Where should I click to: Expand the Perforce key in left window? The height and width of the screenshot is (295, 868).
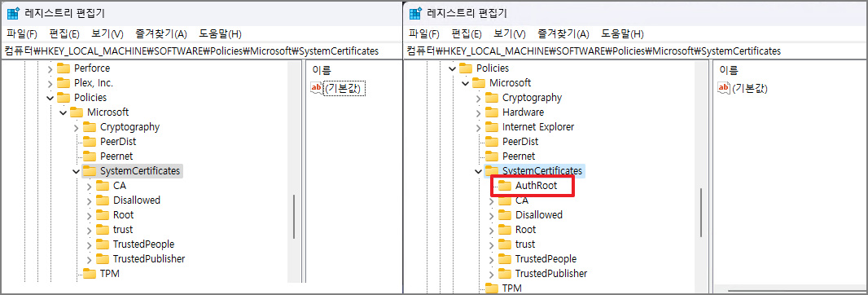click(50, 68)
